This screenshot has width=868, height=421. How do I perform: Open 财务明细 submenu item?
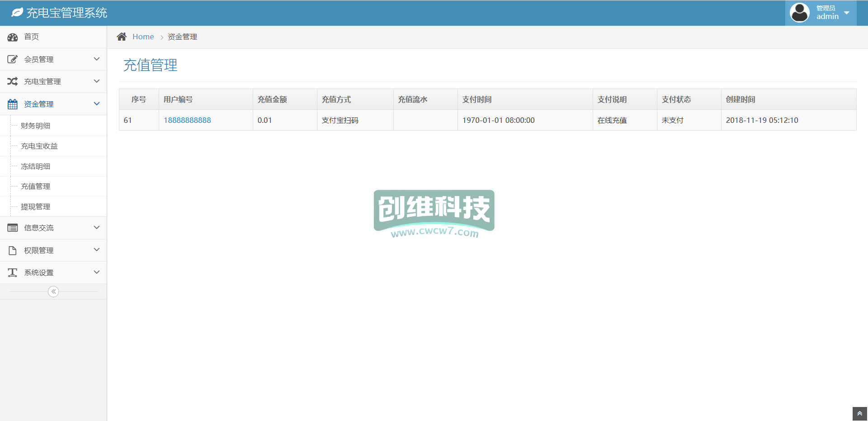pyautogui.click(x=35, y=126)
